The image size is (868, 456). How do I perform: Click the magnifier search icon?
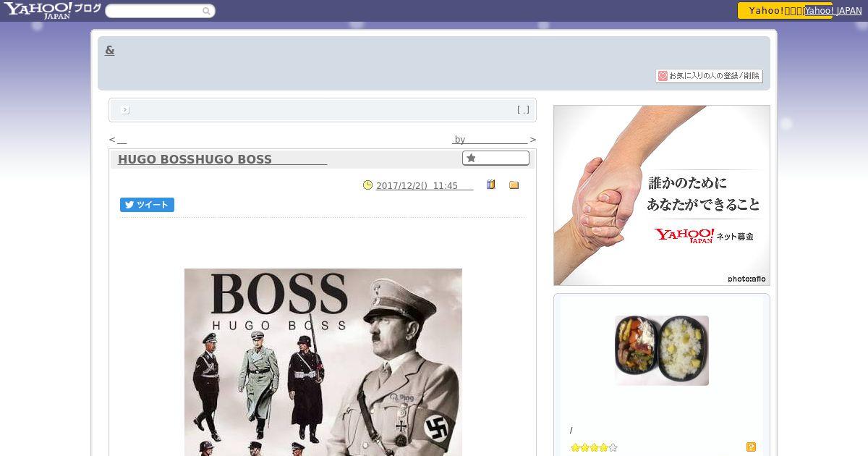pos(206,11)
